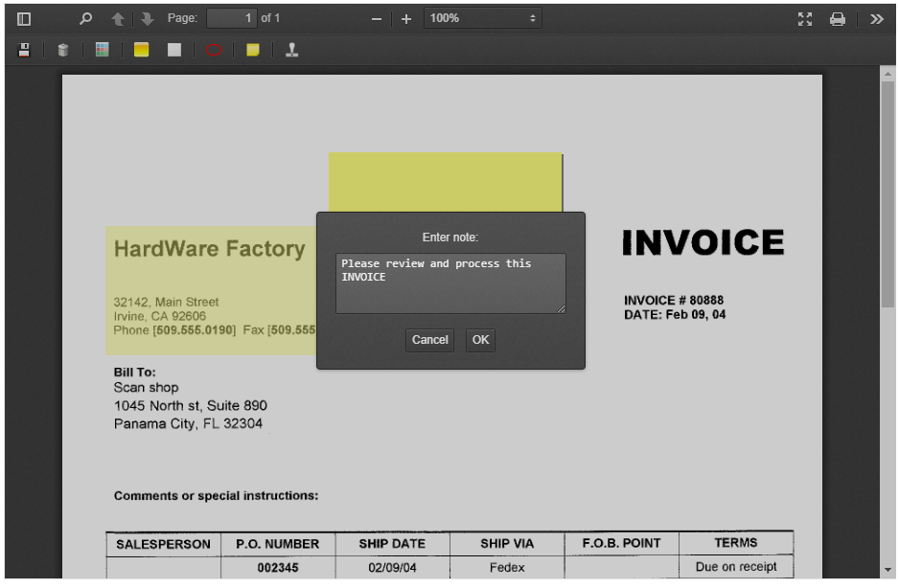Click the SHIP DATE column header

click(x=392, y=544)
